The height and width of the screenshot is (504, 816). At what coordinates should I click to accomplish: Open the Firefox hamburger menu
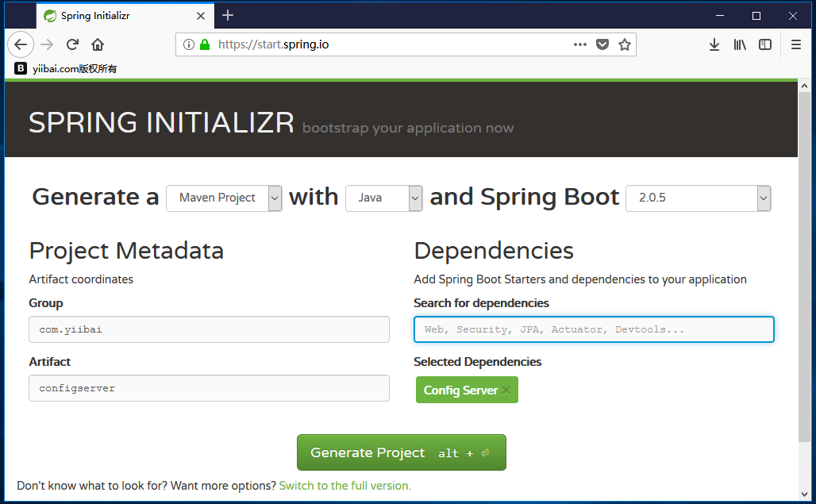796,44
